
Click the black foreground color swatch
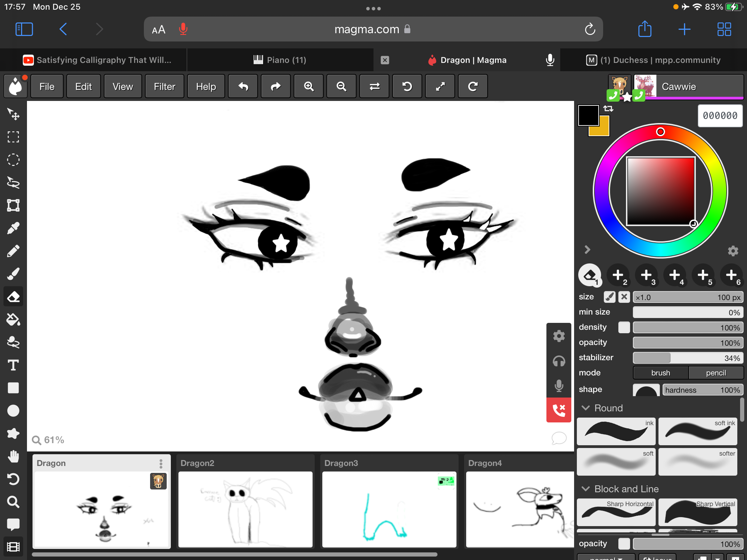[588, 115]
